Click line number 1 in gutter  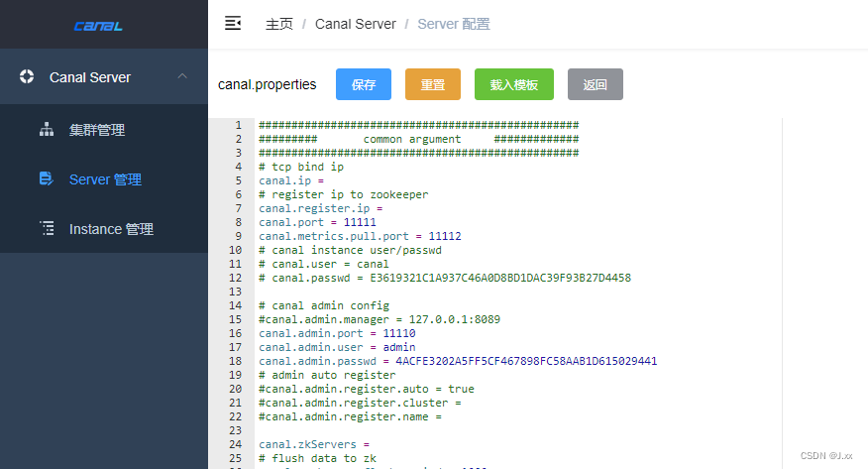tap(239, 125)
